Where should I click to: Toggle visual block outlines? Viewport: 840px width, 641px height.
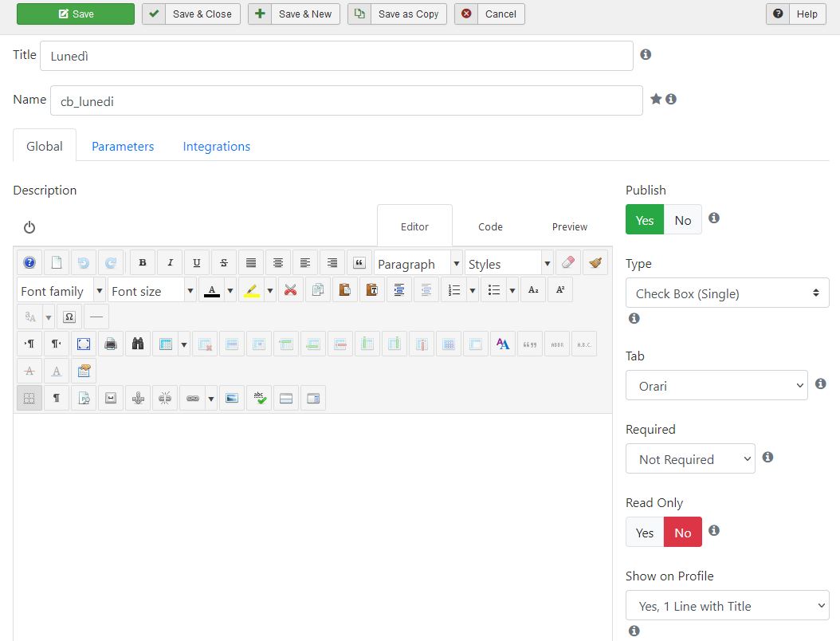29,398
